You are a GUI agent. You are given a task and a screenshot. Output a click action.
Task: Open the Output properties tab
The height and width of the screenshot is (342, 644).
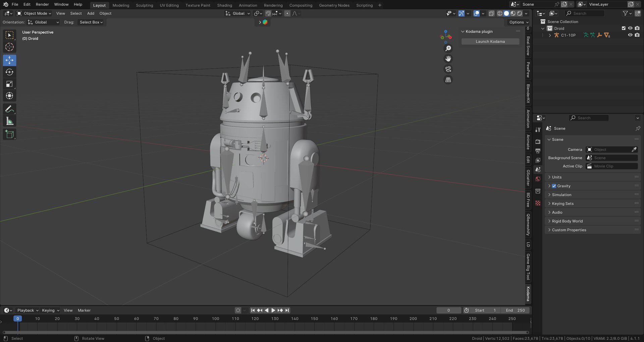538,151
